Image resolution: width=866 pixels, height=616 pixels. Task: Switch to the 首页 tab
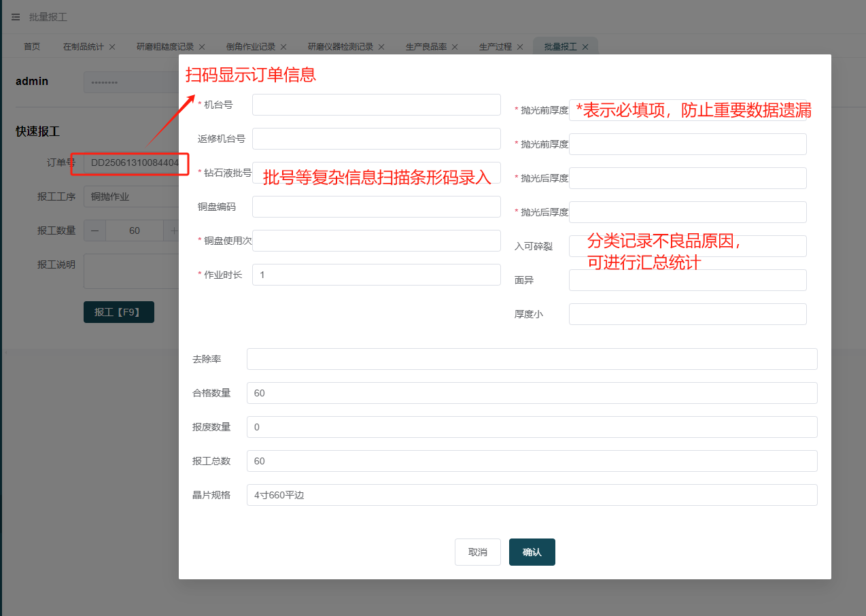tap(31, 46)
